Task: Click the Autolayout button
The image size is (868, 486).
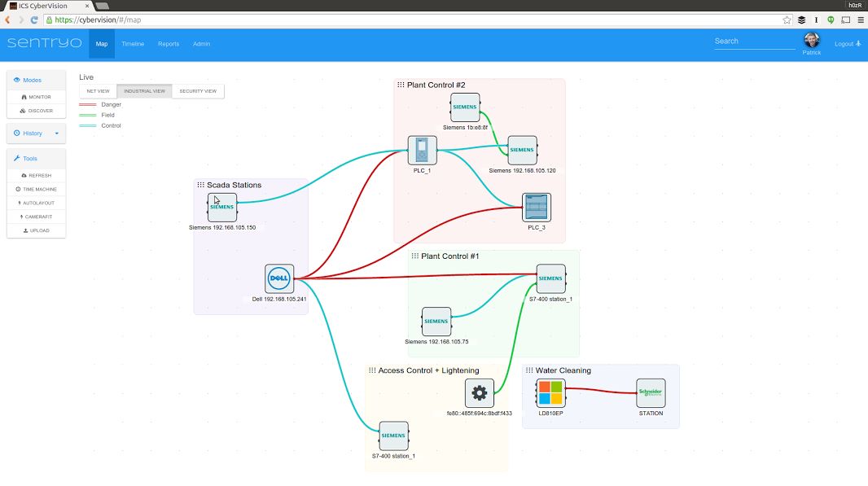Action: click(x=36, y=204)
